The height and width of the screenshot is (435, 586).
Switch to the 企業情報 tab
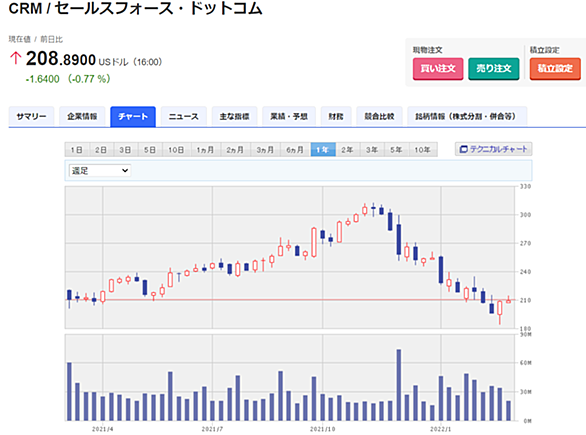click(x=82, y=117)
